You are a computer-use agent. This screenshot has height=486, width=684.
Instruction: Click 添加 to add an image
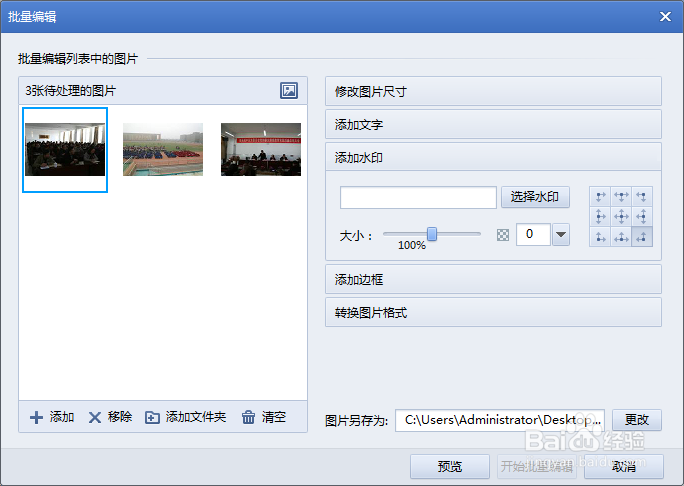click(52, 417)
